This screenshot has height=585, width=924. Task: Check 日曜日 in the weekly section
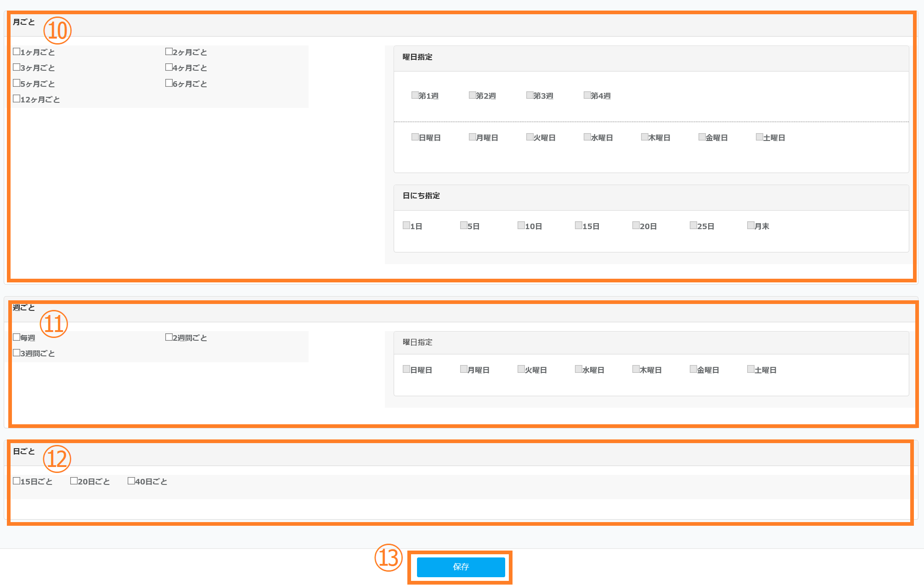pos(406,369)
